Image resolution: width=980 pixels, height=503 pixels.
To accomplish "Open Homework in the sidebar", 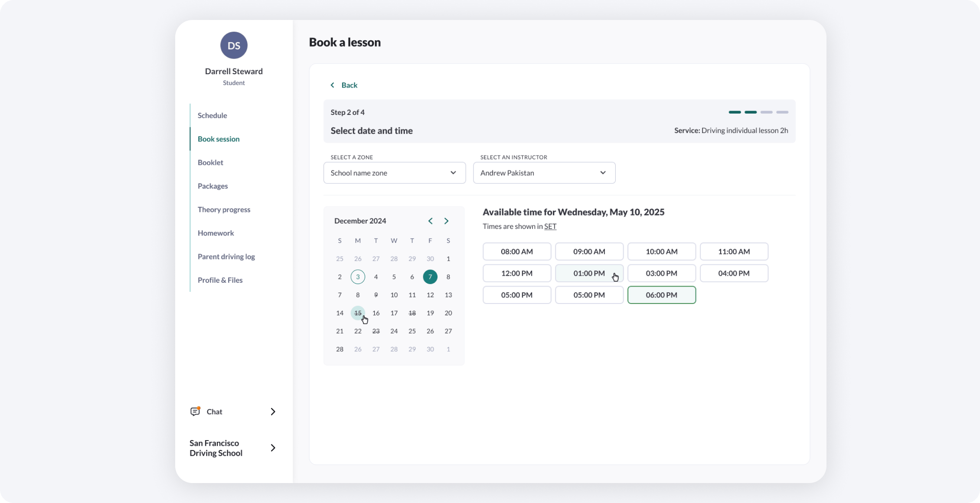I will 216,233.
